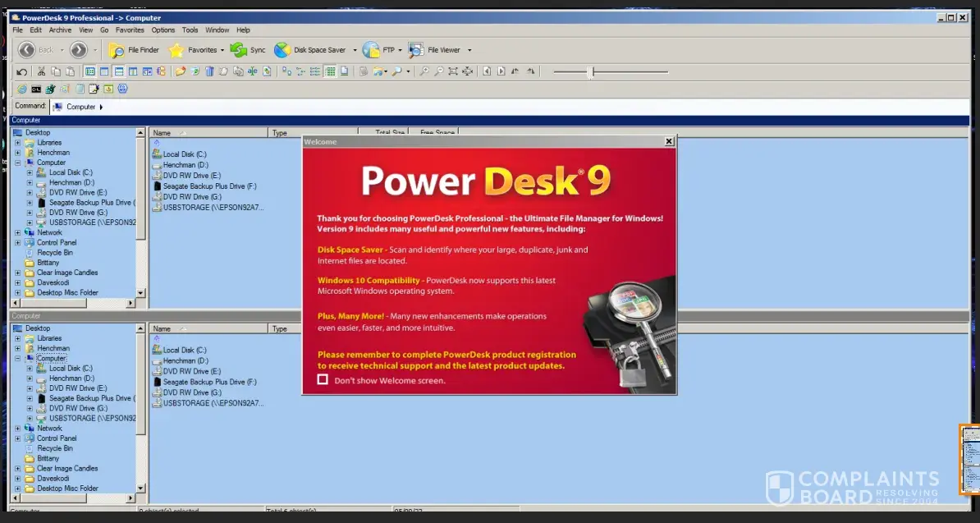This screenshot has height=523, width=980.
Task: Open the File Finder tool in toolbar
Action: pyautogui.click(x=134, y=50)
